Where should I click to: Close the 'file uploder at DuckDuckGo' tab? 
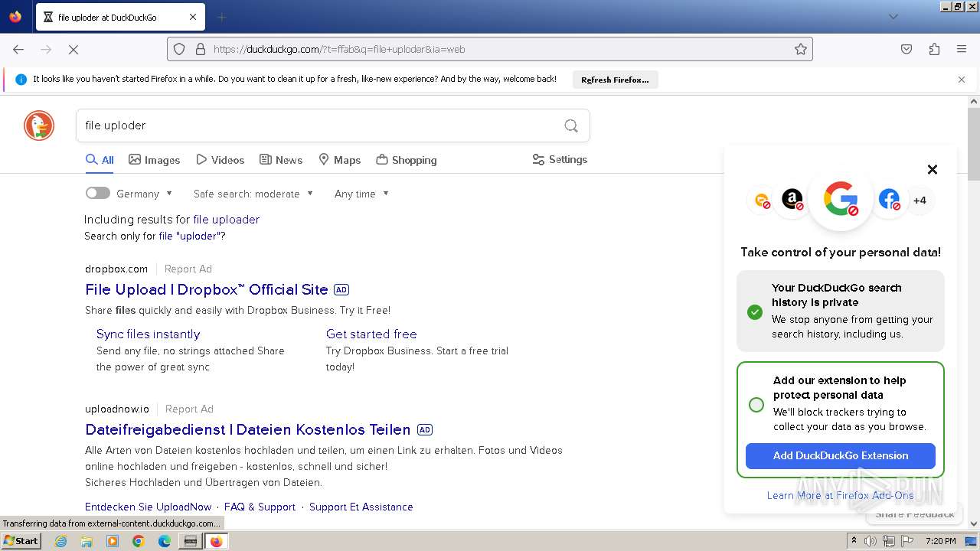click(193, 17)
